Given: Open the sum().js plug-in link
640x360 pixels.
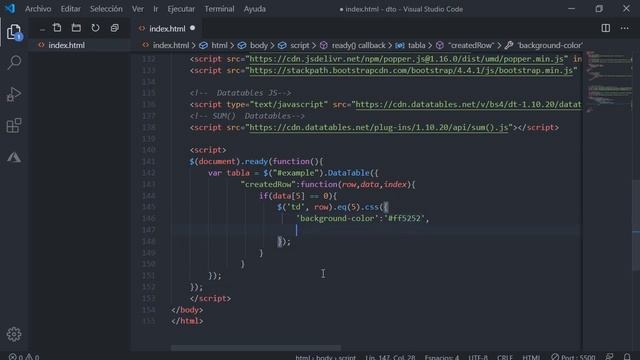Looking at the screenshot, I should pos(379,128).
